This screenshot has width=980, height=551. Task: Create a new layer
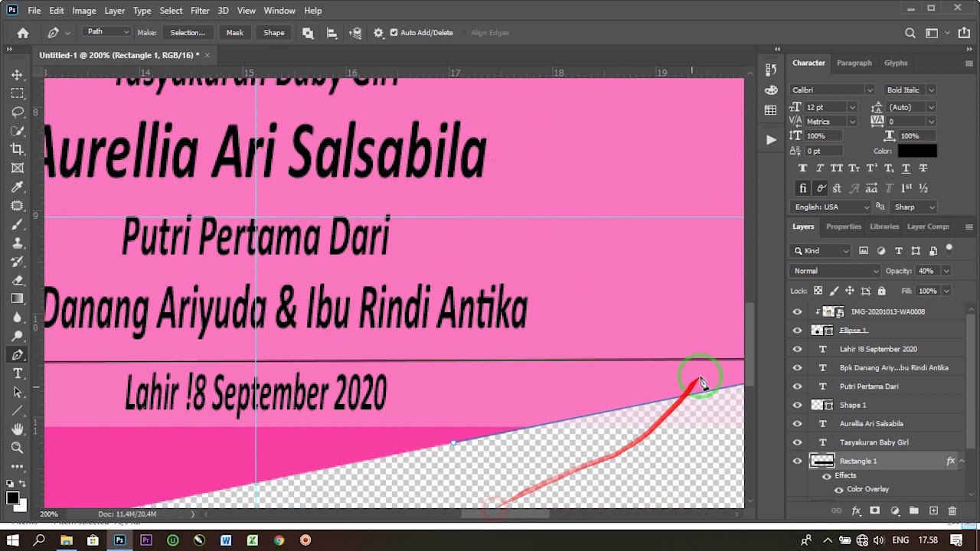[933, 510]
